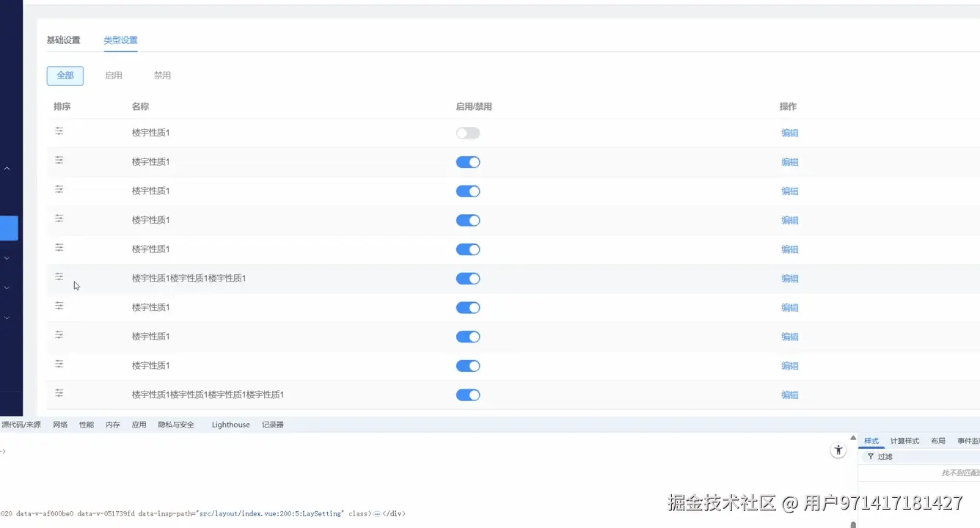Turn off the toggle for the last long-named row
The image size is (980, 528).
click(467, 395)
